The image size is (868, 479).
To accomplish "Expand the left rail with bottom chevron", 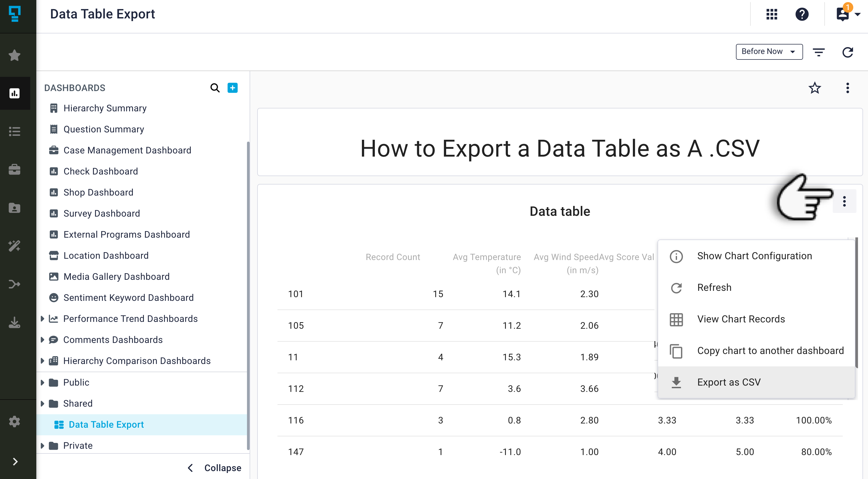I will tap(15, 461).
